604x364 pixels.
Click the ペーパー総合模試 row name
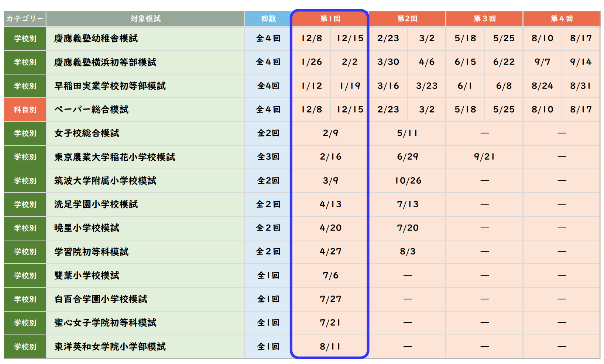point(91,110)
